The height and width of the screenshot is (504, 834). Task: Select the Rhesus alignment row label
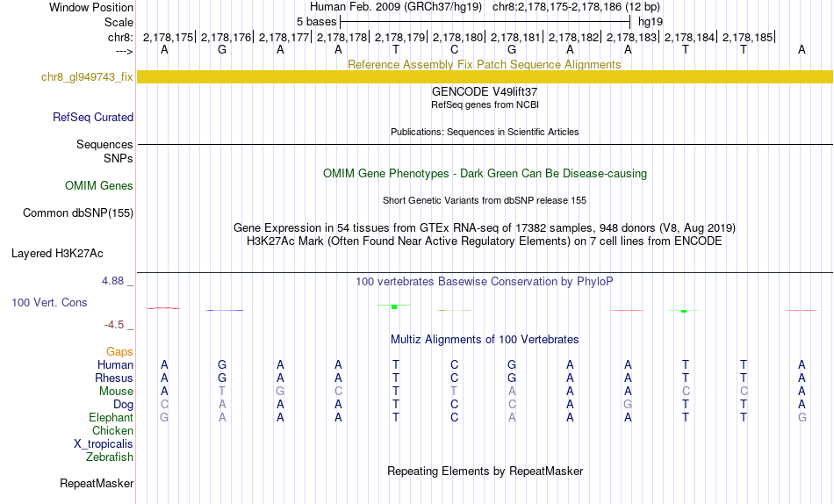[x=114, y=378]
